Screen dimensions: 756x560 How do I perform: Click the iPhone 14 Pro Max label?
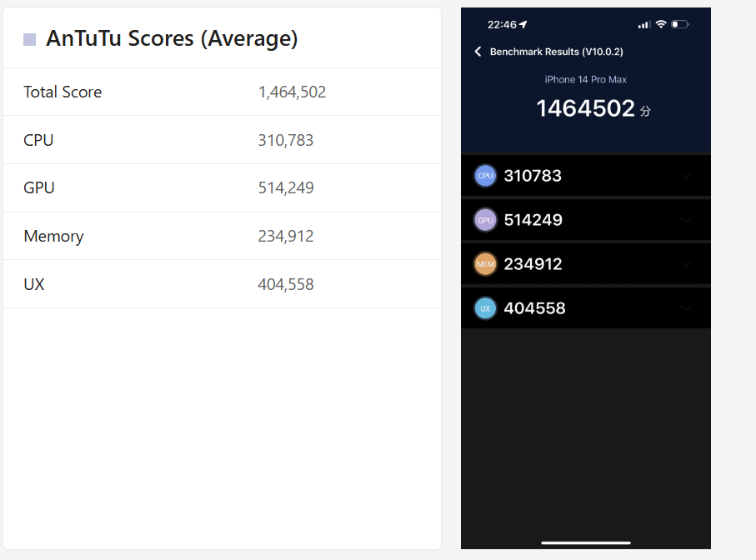coord(586,79)
